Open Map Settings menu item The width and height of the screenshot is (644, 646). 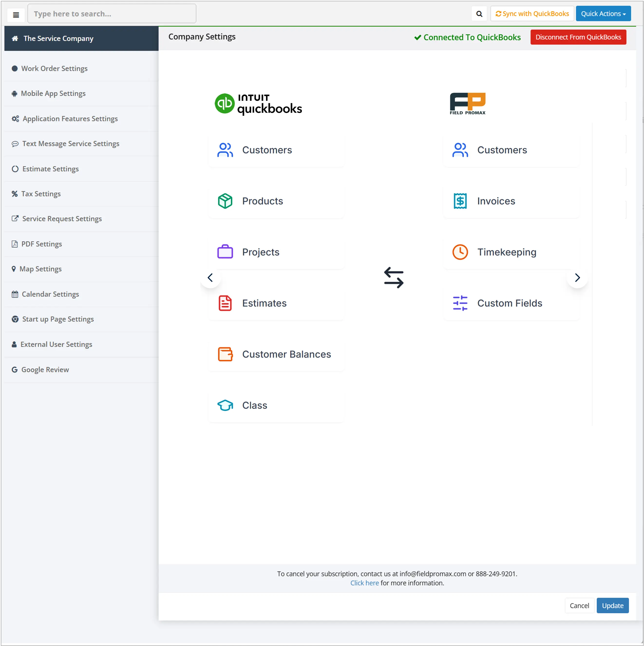click(81, 269)
